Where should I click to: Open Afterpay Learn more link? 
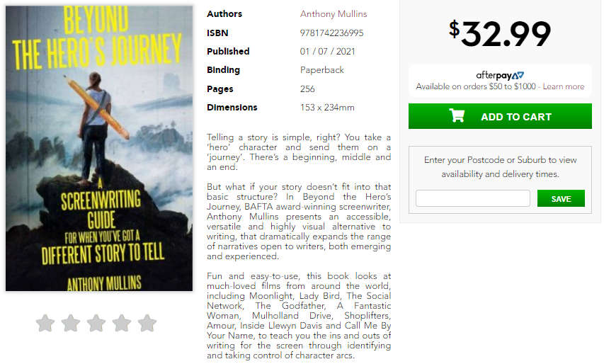(x=563, y=86)
